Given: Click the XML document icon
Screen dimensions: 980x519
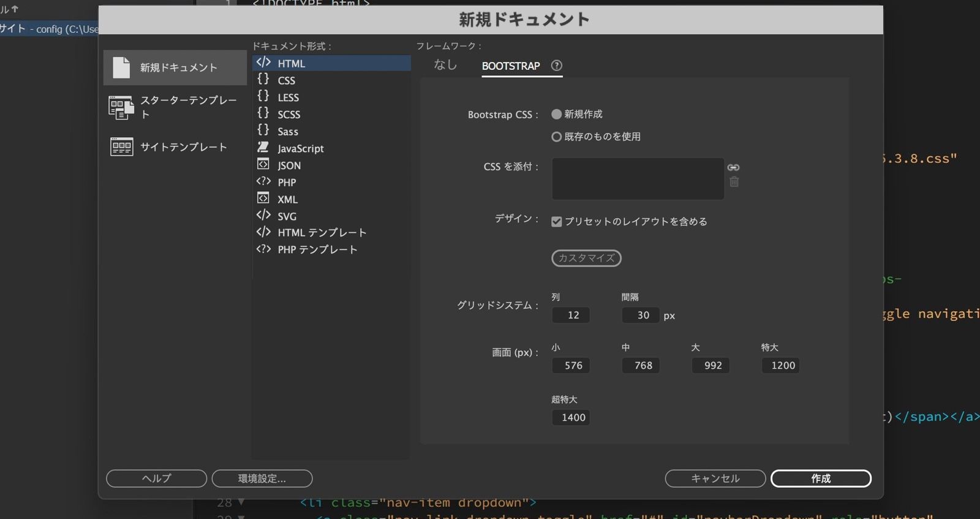Looking at the screenshot, I should tap(263, 198).
